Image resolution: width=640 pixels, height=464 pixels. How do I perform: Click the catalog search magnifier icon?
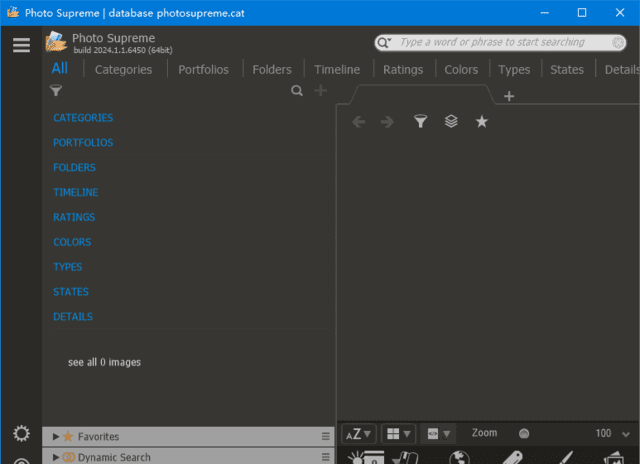coord(297,91)
